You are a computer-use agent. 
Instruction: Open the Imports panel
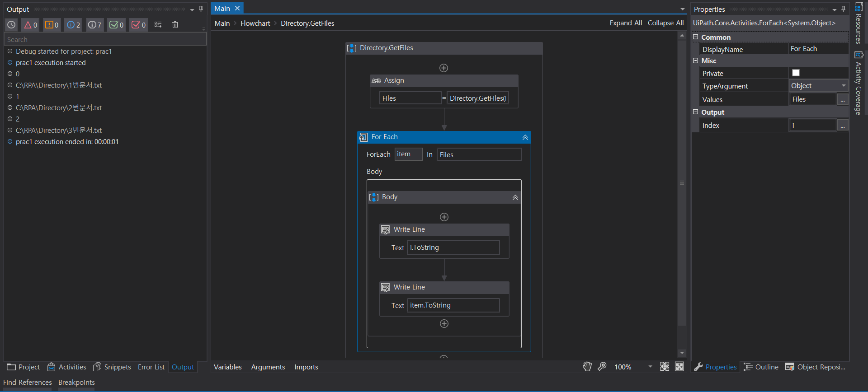[307, 367]
